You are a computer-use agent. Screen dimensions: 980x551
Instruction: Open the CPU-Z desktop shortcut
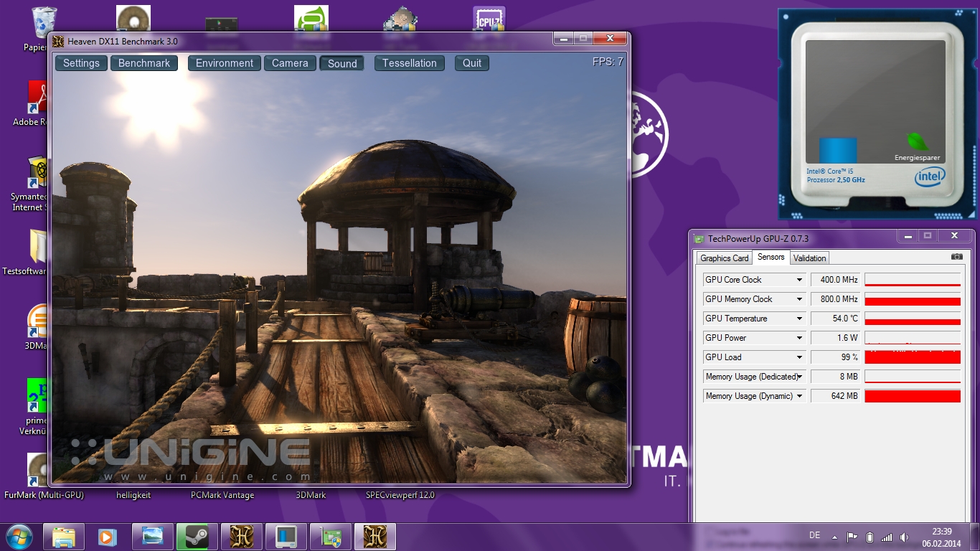pyautogui.click(x=489, y=19)
